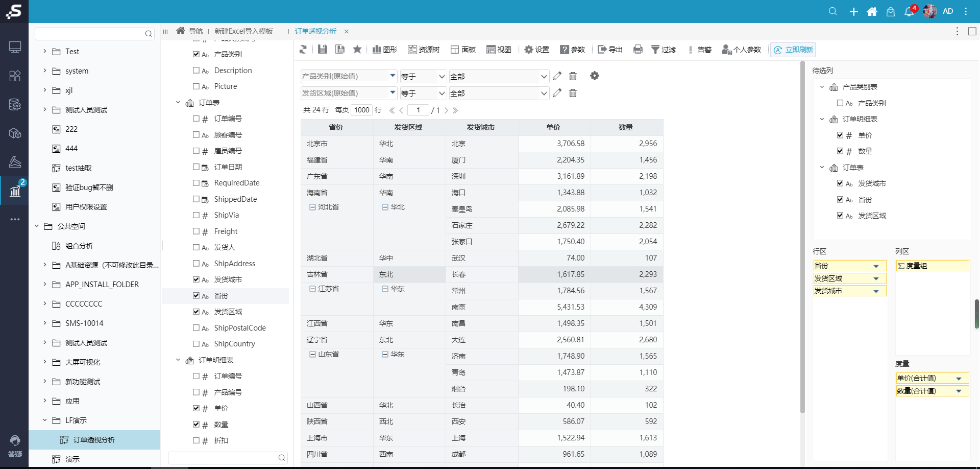Collapse 产品类别表 node in 待选列
Image resolution: width=980 pixels, height=469 pixels.
click(822, 87)
